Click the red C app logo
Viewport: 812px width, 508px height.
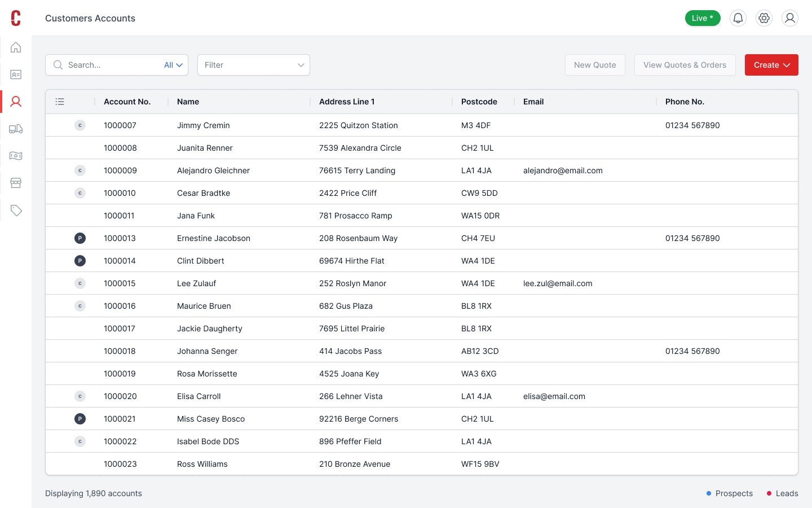[16, 18]
